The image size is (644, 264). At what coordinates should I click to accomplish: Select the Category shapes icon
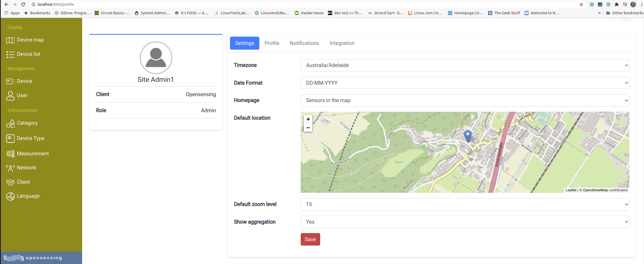click(10, 123)
